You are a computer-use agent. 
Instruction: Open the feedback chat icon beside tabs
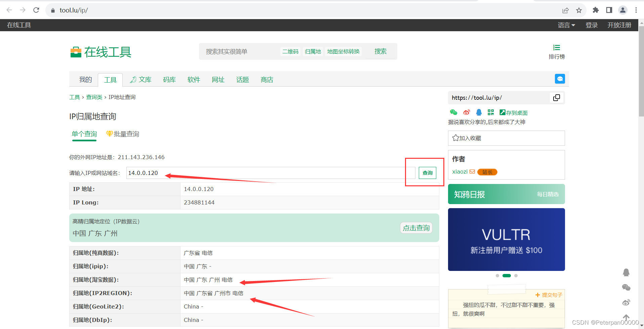[x=560, y=79]
